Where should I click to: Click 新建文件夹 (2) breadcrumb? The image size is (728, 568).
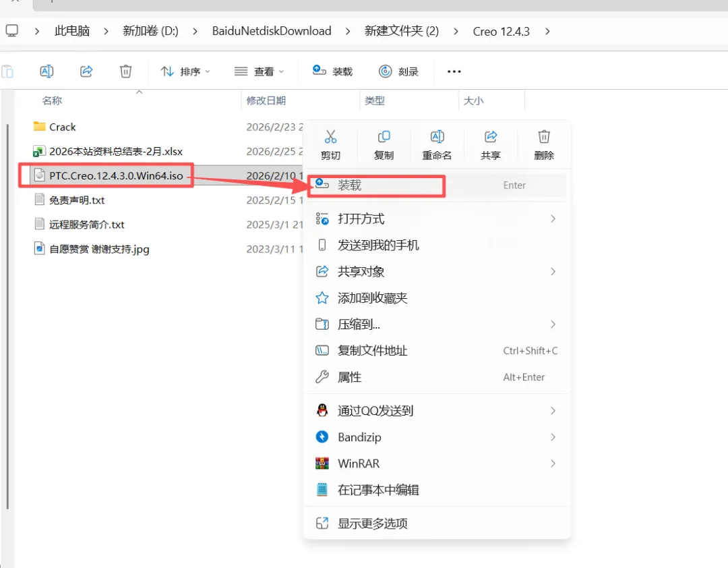[402, 31]
